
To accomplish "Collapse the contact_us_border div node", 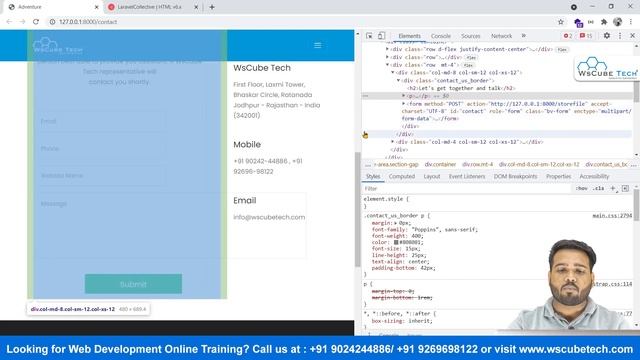I will pyautogui.click(x=399, y=80).
